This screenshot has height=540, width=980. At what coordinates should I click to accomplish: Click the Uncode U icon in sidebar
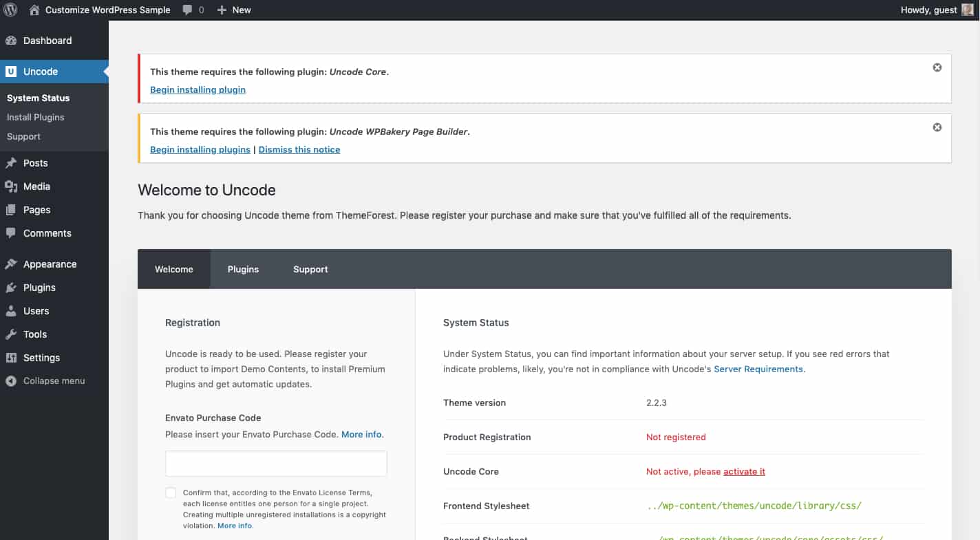(x=11, y=72)
